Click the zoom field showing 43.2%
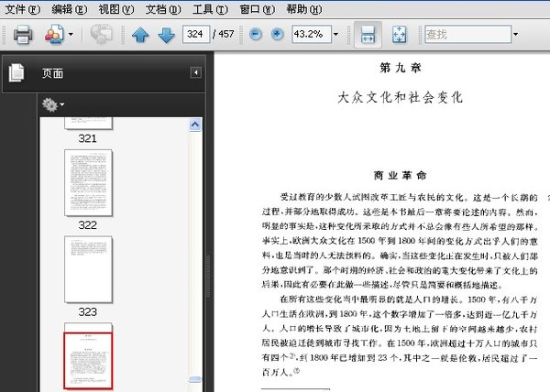Screen dimensions: 550x392 [311, 34]
